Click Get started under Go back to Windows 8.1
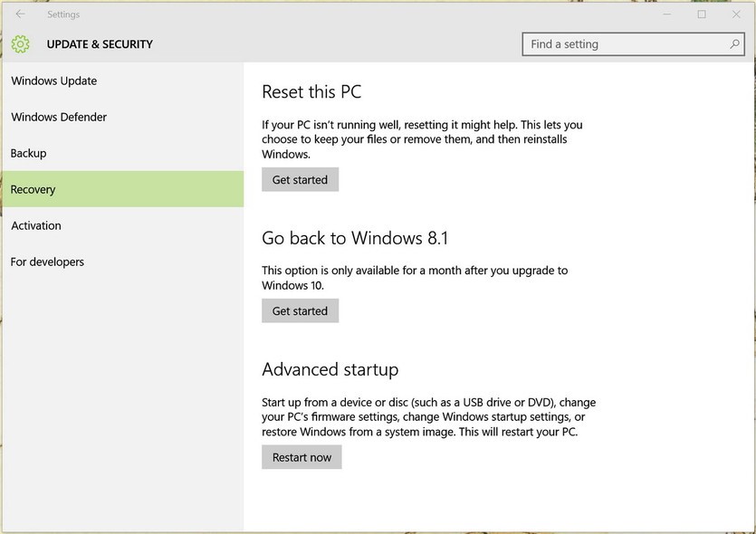 point(300,310)
